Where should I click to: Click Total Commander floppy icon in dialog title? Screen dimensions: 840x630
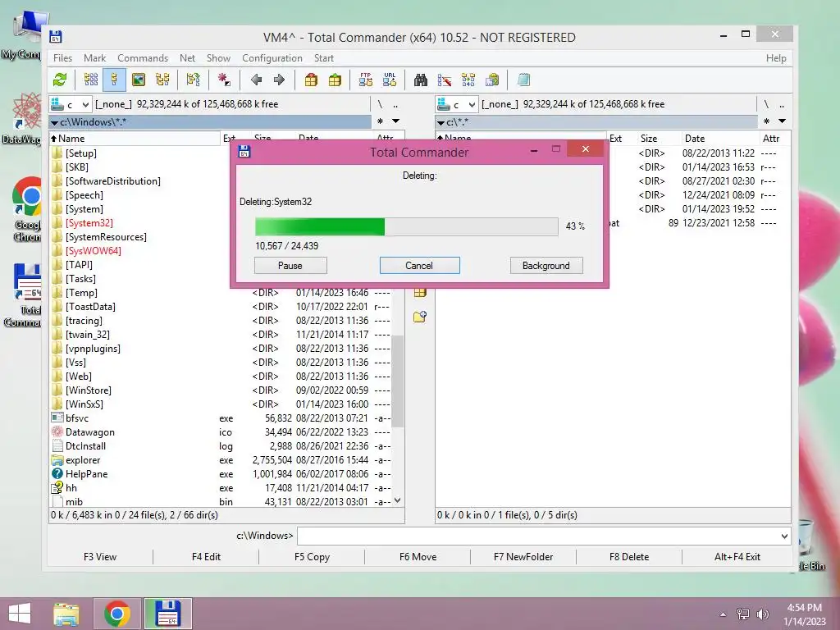(x=244, y=152)
